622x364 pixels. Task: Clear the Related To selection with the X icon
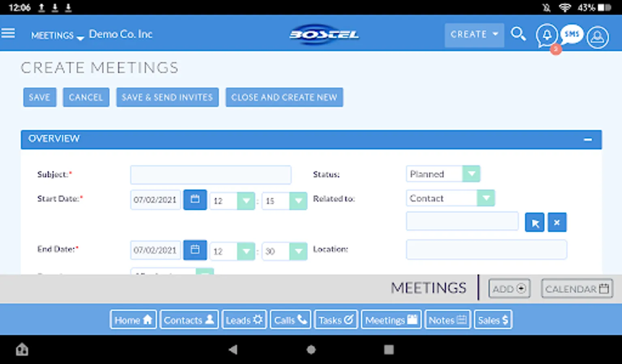pos(557,222)
